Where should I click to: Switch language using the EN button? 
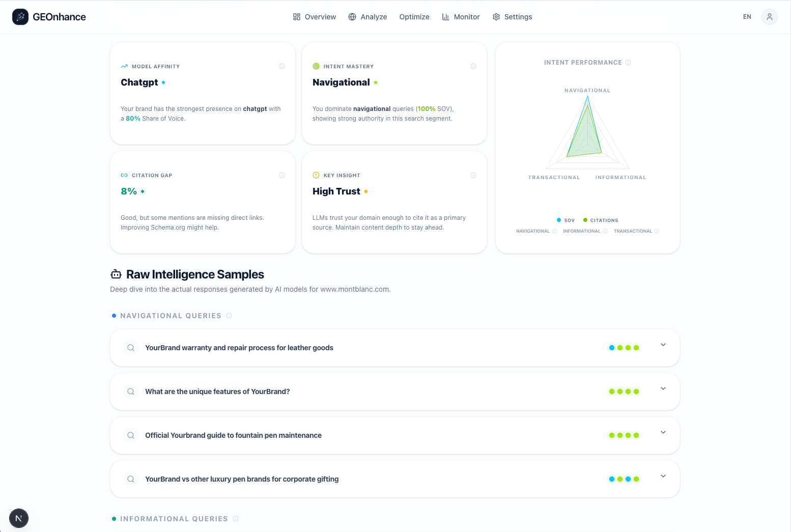pos(747,17)
